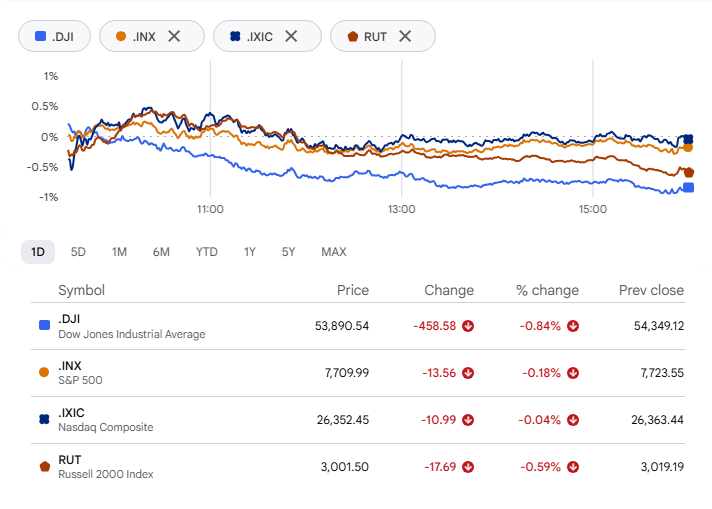
Task: Click down arrow next to -0.59% change
Action: click(x=573, y=467)
